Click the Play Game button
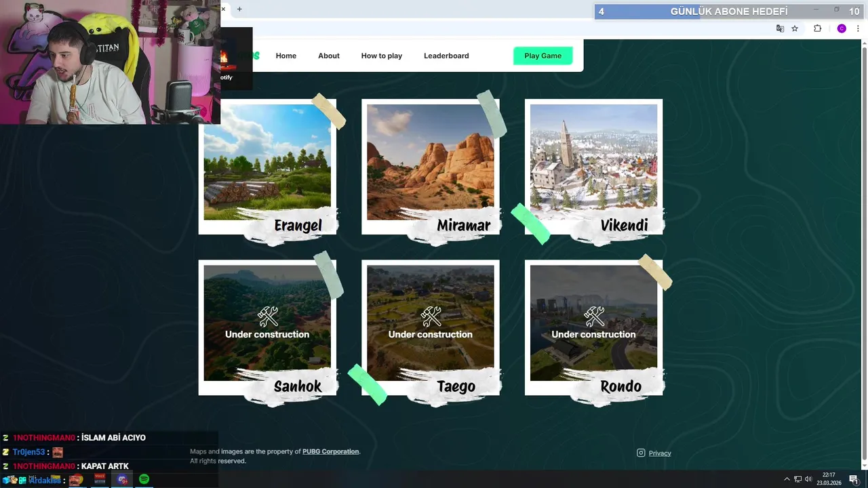This screenshot has height=488, width=868. (x=542, y=56)
